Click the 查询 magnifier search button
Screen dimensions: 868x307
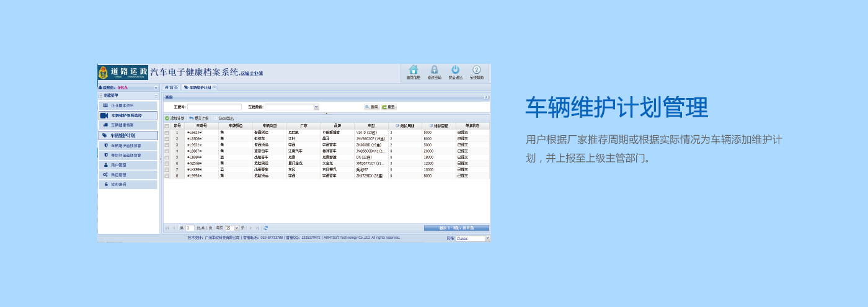tap(371, 107)
